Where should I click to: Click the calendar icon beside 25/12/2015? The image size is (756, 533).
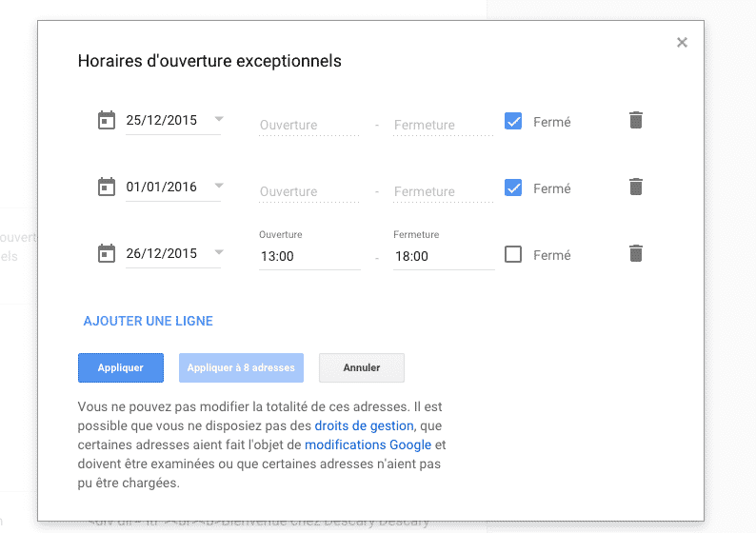coord(107,120)
